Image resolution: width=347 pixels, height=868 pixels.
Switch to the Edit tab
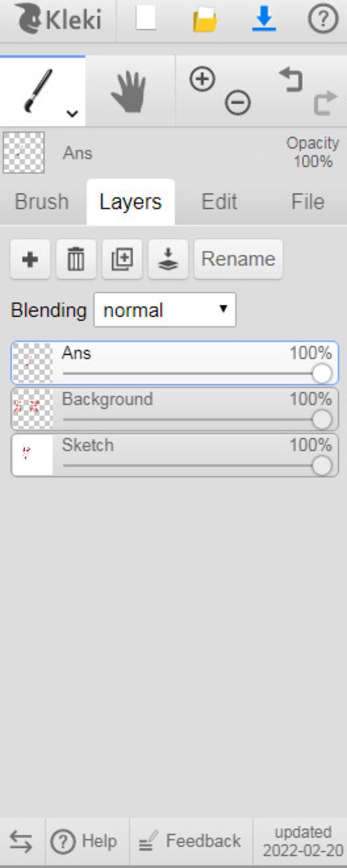tap(219, 202)
